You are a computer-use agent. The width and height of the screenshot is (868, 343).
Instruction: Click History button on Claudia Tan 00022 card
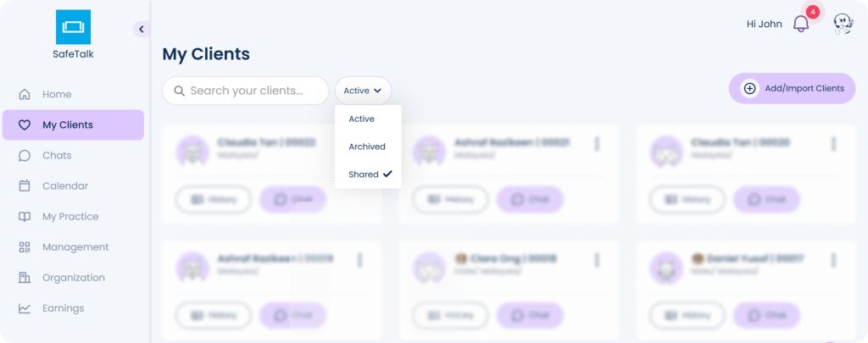click(214, 200)
